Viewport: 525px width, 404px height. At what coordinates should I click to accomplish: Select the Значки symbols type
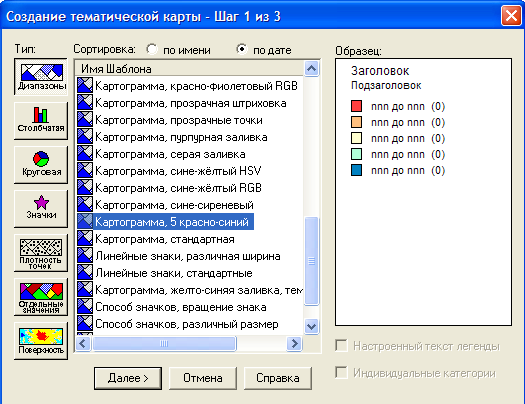[x=41, y=209]
